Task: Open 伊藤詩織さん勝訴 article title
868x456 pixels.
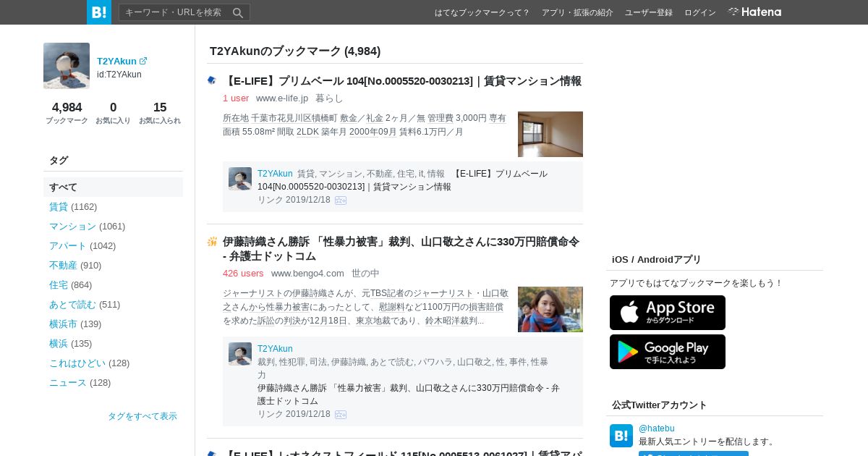Action: pos(401,249)
